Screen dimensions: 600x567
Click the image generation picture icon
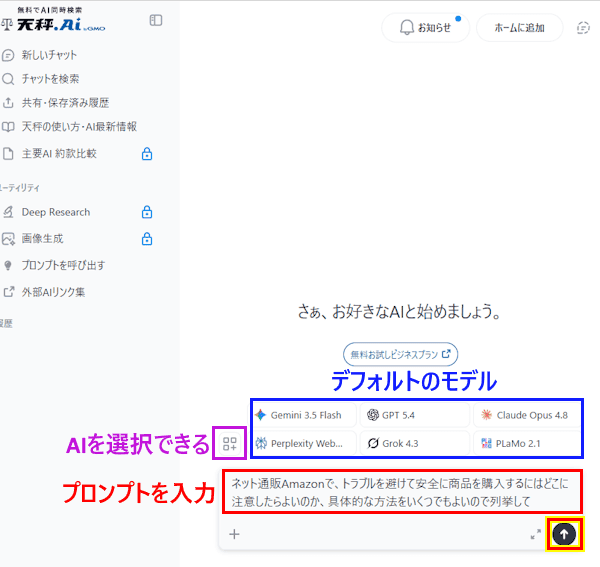[8, 239]
